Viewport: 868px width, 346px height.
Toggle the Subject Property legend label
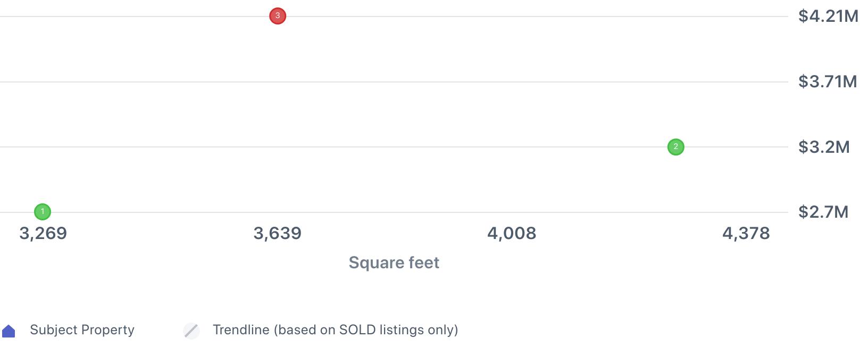(x=82, y=330)
